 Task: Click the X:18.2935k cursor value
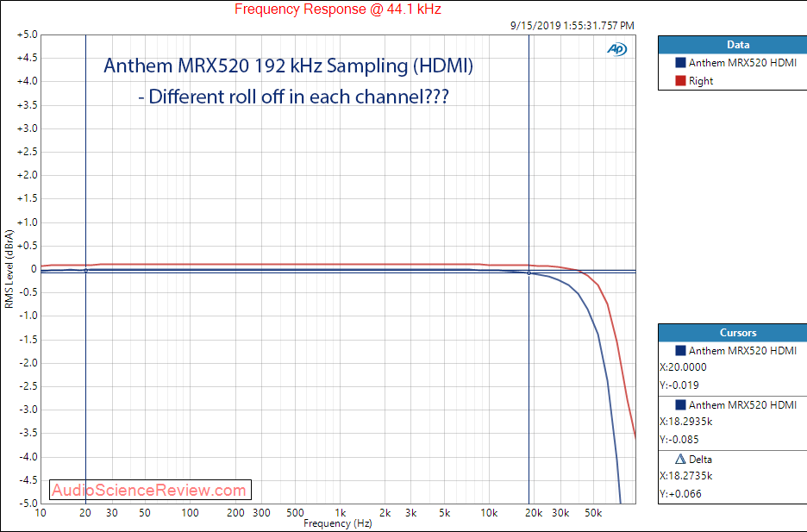tap(686, 422)
